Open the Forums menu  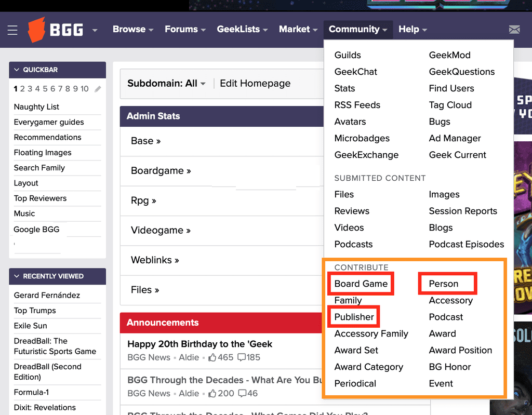tap(185, 29)
